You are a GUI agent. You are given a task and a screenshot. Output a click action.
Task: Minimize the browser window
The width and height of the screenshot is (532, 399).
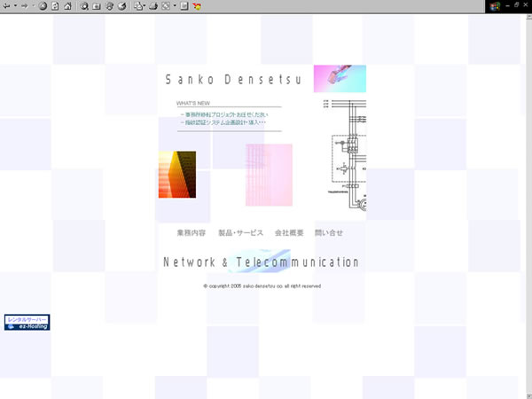pyautogui.click(x=507, y=6)
